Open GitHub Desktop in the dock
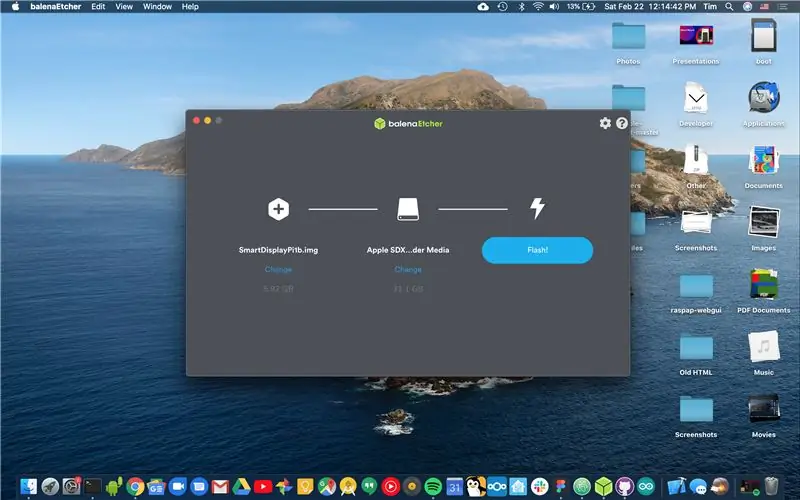 [624, 486]
